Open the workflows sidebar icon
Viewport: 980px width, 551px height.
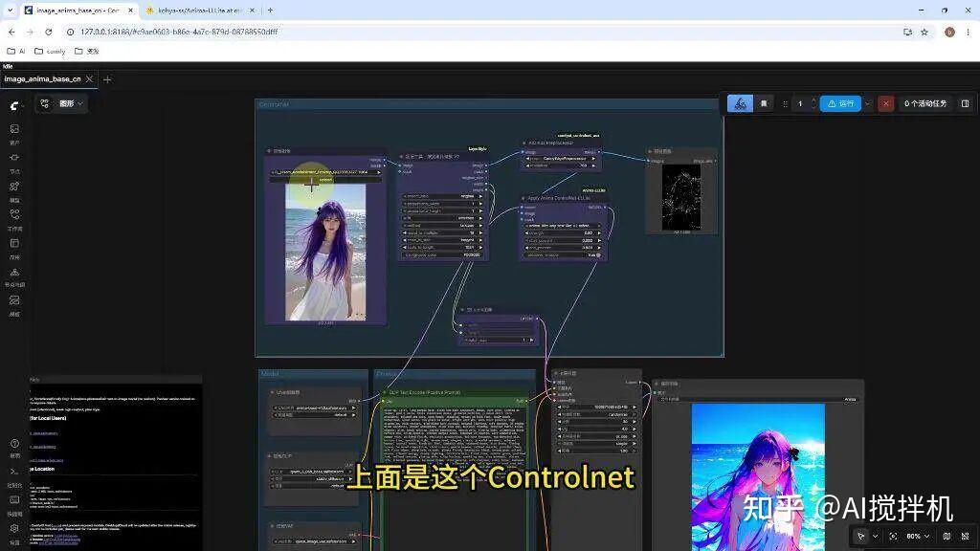14,214
